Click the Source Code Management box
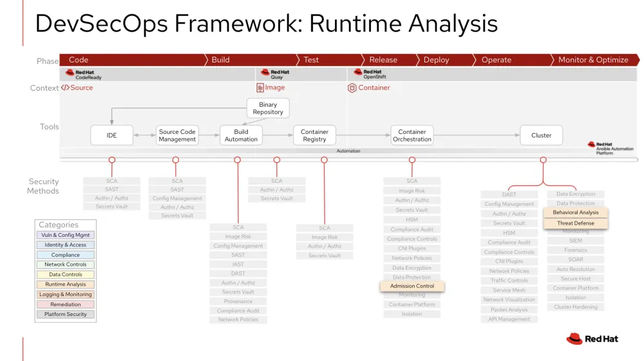The image size is (644, 361). coord(177,135)
